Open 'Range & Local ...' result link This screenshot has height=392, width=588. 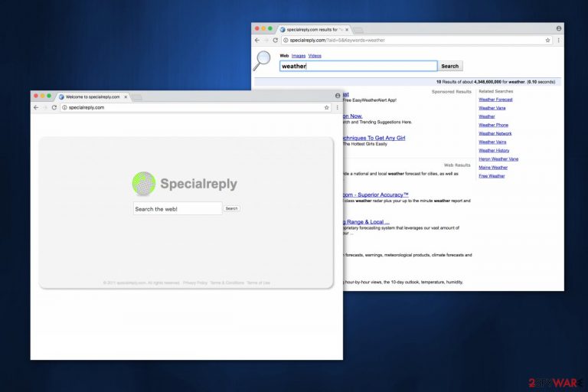pyautogui.click(x=367, y=222)
